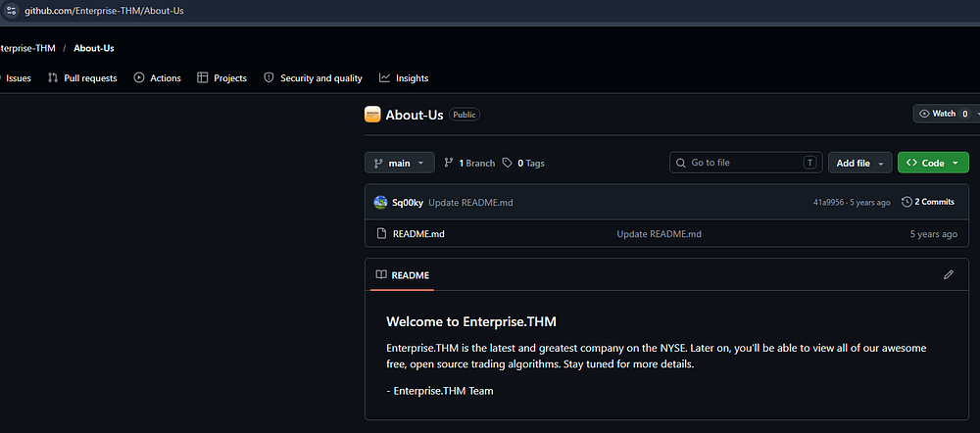980x433 pixels.
Task: Expand the green Code dropdown
Action: point(933,163)
